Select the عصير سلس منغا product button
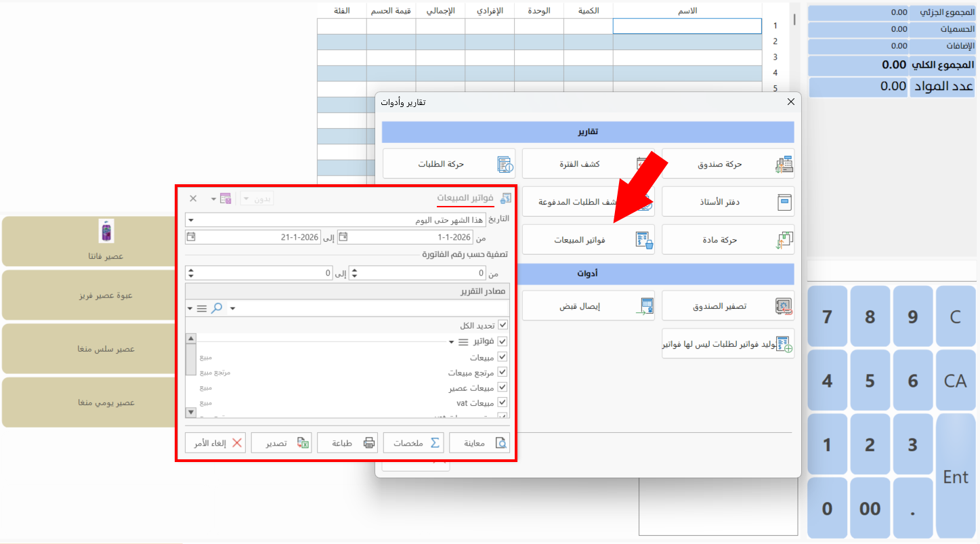The image size is (980, 544). pos(89,349)
